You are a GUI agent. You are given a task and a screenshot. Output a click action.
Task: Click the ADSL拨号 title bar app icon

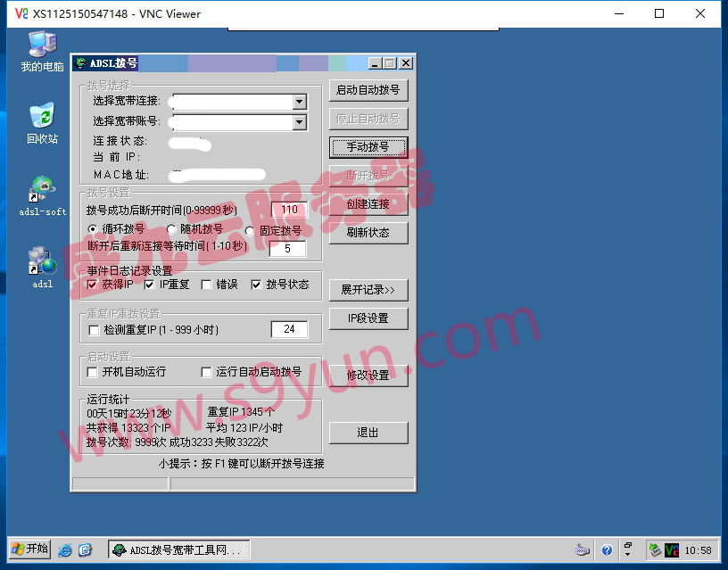81,63
